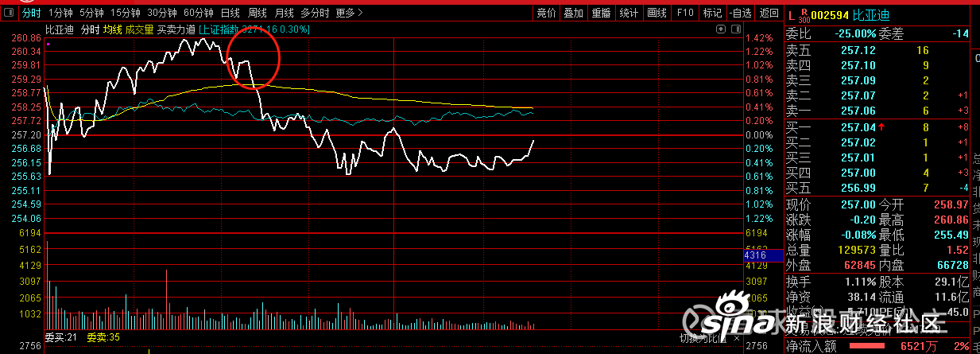Image resolution: width=980 pixels, height=354 pixels.
Task: Click 卖一 price 257.06
Action: click(x=858, y=111)
